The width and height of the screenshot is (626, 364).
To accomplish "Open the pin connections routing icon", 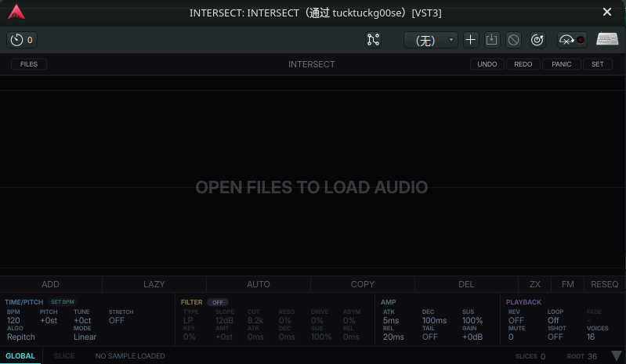I will click(373, 40).
